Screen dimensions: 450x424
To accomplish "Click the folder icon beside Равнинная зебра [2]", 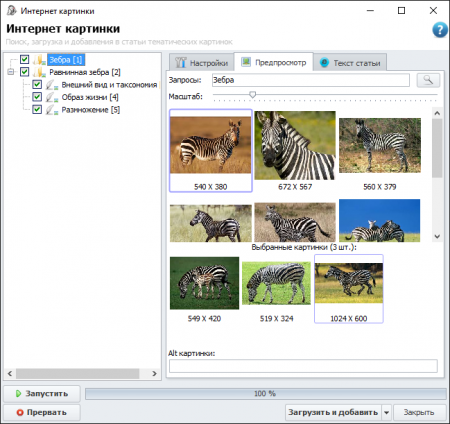I will click(x=40, y=72).
